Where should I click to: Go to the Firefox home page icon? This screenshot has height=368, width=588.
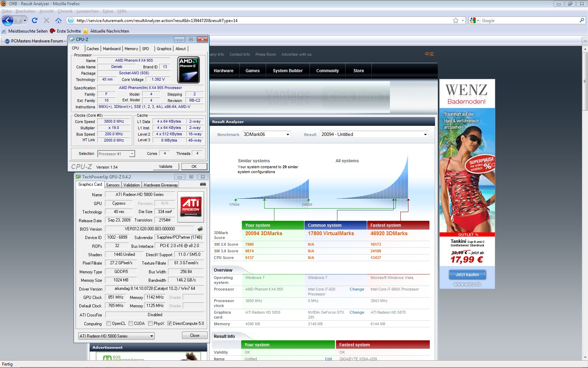tap(58, 20)
